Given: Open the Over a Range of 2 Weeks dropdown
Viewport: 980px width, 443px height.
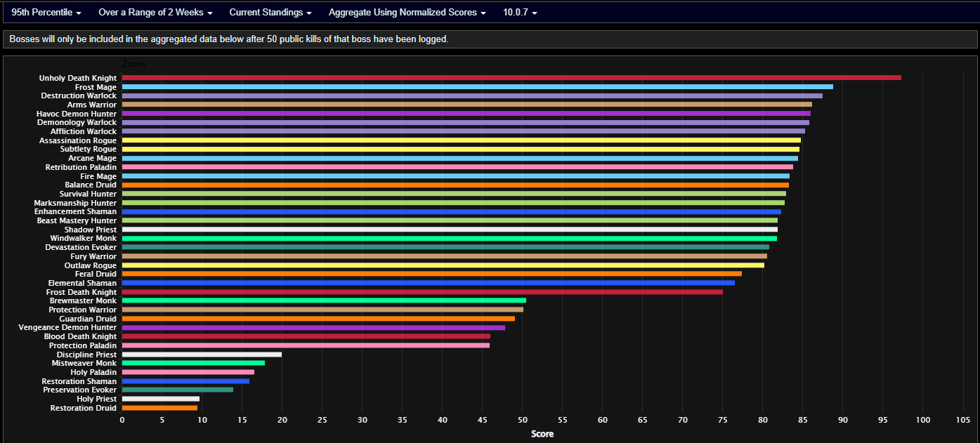Looking at the screenshot, I should (x=155, y=13).
